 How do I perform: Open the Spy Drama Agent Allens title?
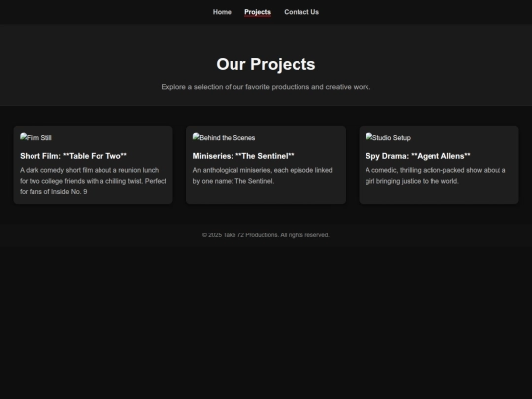pos(418,156)
